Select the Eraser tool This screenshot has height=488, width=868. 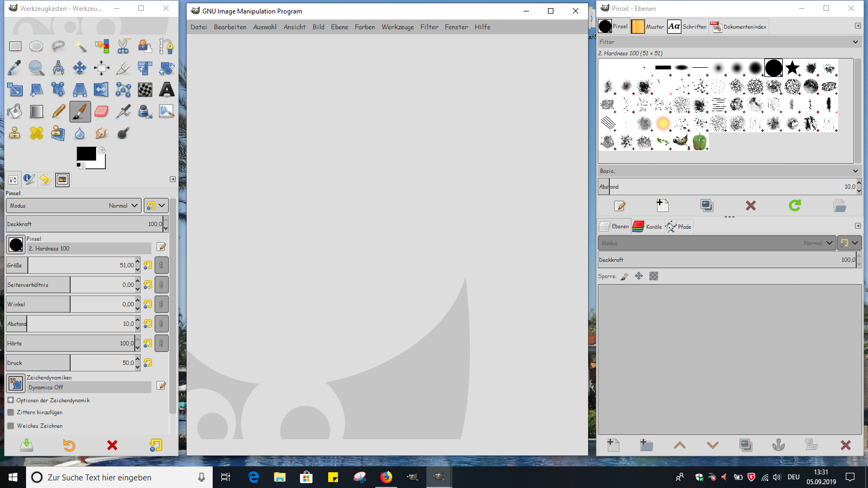101,112
